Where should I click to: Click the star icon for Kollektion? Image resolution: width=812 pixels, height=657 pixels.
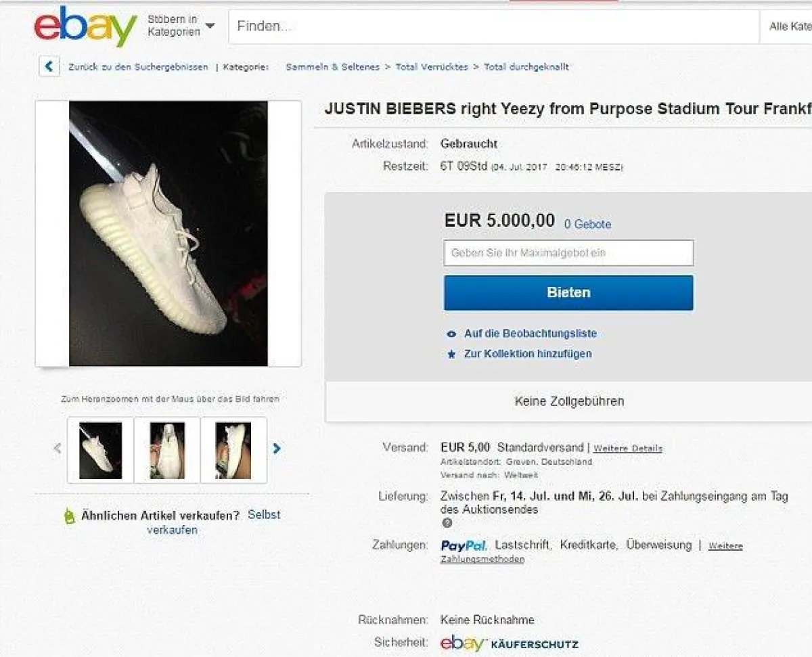point(451,354)
